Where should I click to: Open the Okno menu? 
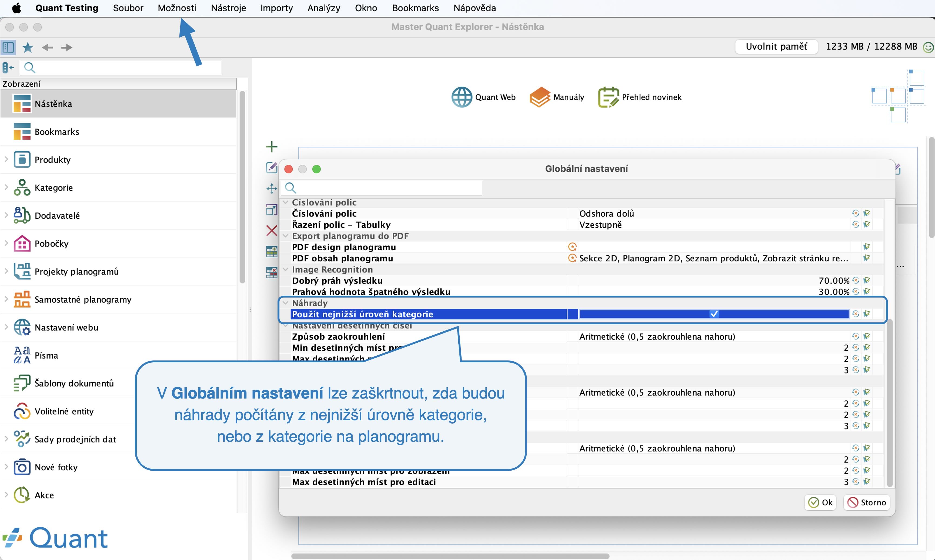coord(366,8)
